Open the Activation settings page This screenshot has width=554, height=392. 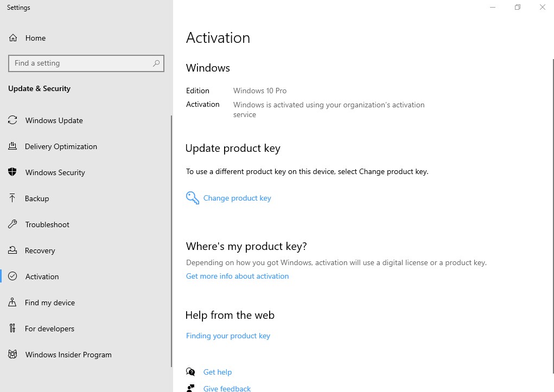[42, 277]
